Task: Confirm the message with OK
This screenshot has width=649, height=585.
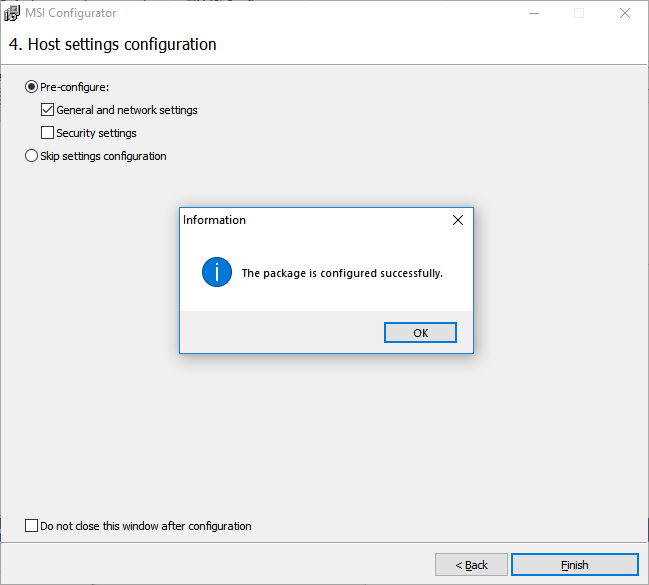Action: coord(420,333)
